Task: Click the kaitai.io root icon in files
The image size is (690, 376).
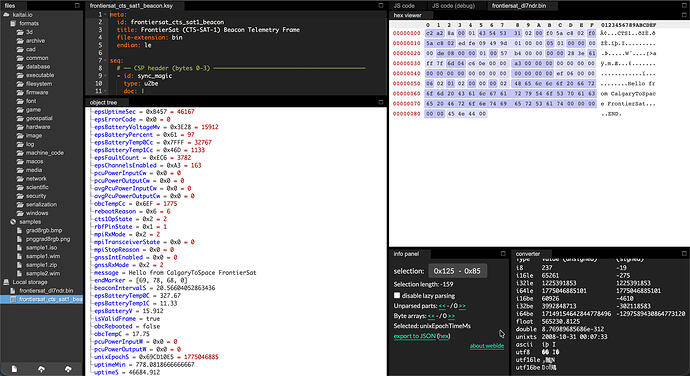Action: tap(6, 15)
